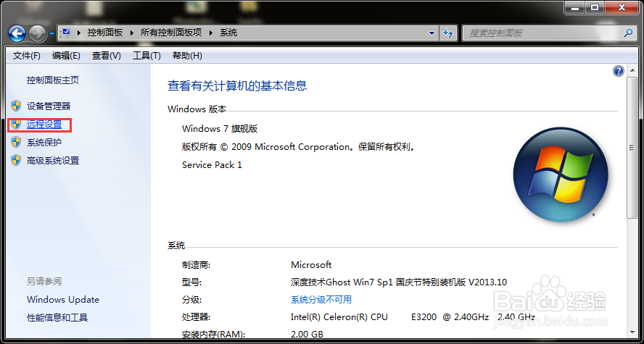
Task: Close the System window
Action: coord(622,7)
